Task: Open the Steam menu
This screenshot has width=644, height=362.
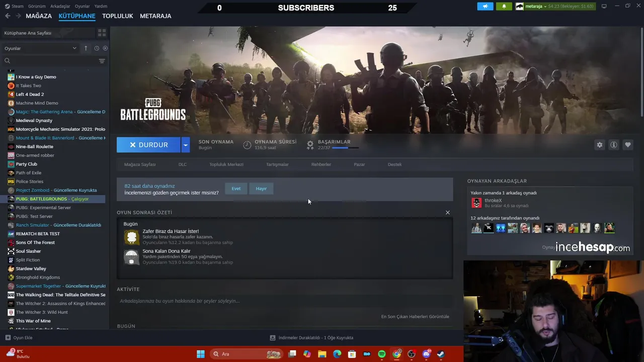Action: pyautogui.click(x=14, y=6)
